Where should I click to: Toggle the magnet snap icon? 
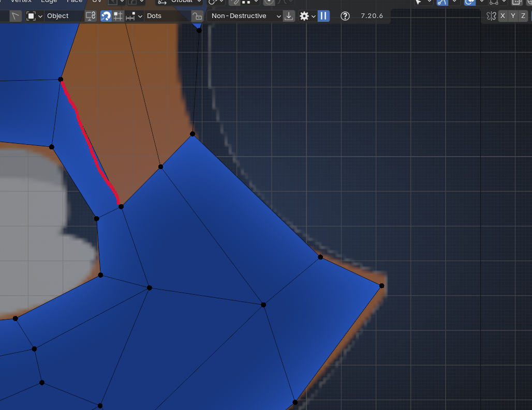(106, 16)
